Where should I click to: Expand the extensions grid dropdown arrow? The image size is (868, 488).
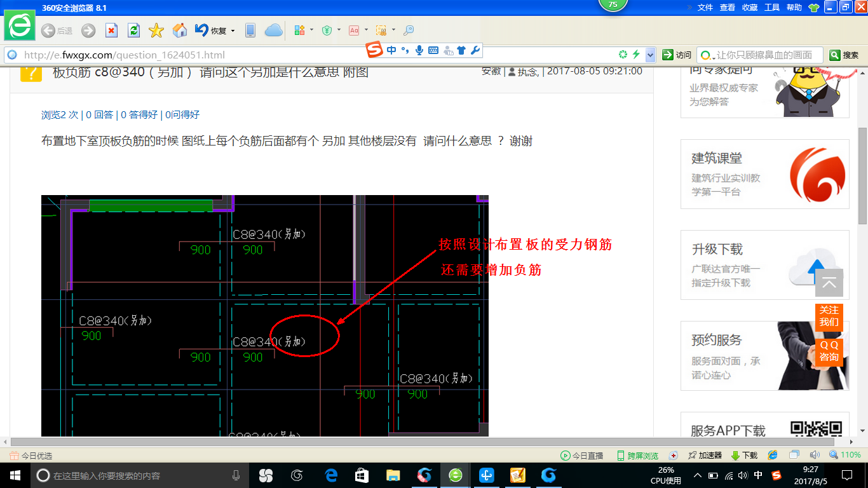(311, 30)
